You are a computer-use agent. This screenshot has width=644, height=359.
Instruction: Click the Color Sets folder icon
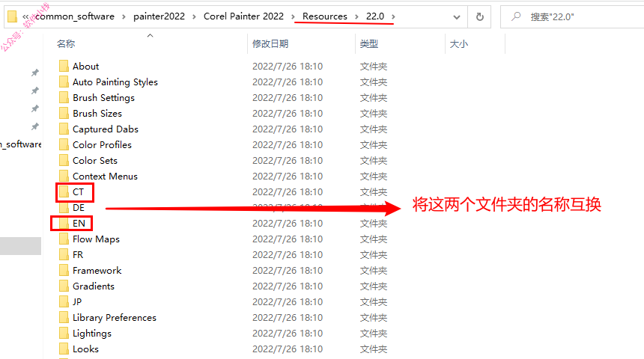pyautogui.click(x=64, y=160)
